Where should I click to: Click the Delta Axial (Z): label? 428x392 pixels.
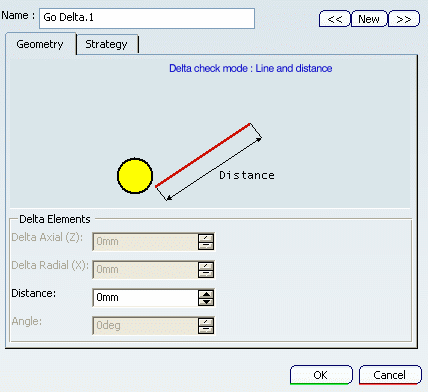[x=47, y=237]
